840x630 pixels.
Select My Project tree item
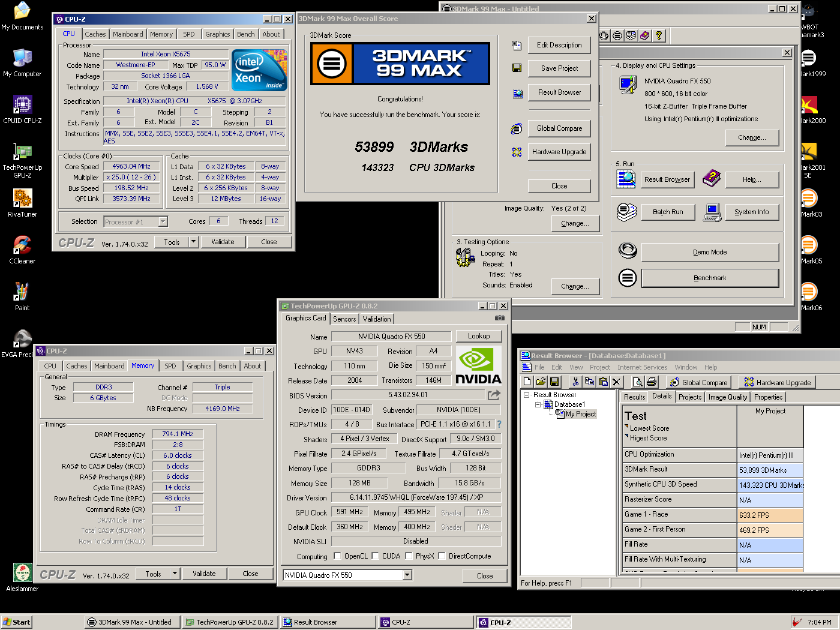click(580, 414)
